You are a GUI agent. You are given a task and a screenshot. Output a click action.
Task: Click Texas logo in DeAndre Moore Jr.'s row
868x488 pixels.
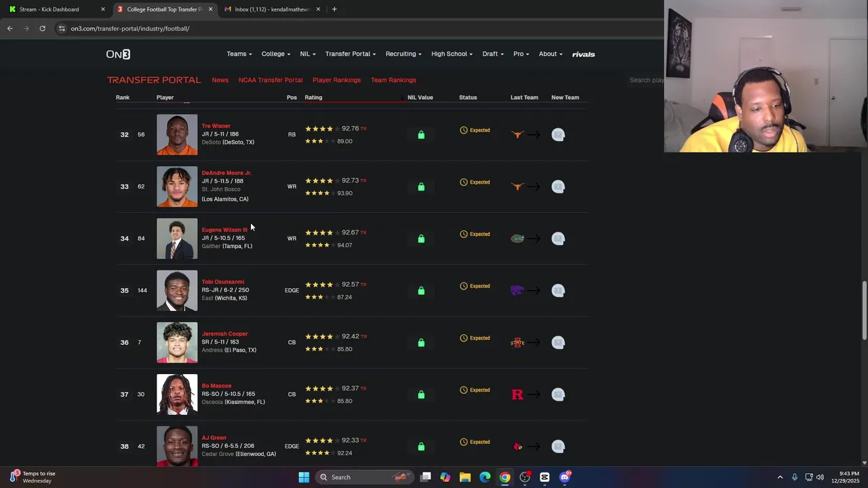pos(517,186)
